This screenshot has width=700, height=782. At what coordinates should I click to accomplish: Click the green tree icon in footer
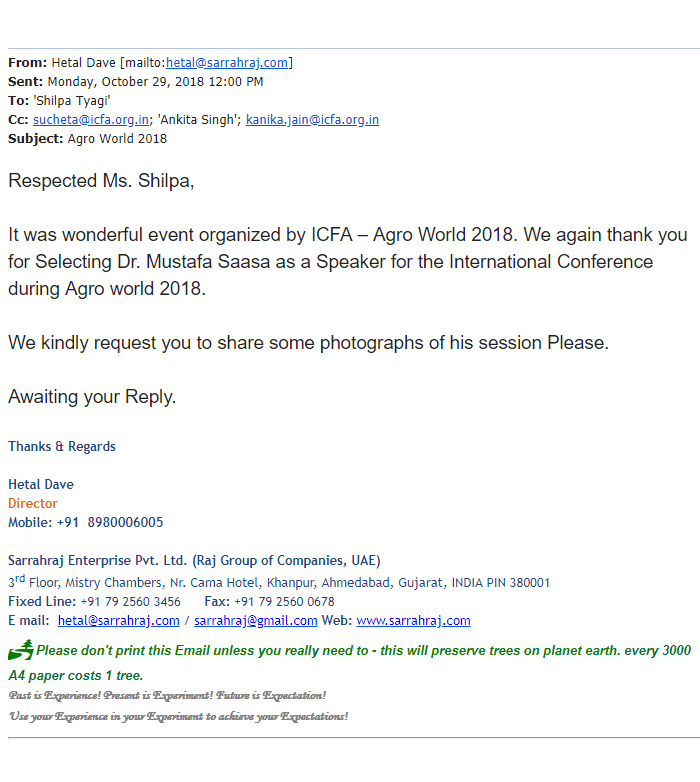[21, 650]
